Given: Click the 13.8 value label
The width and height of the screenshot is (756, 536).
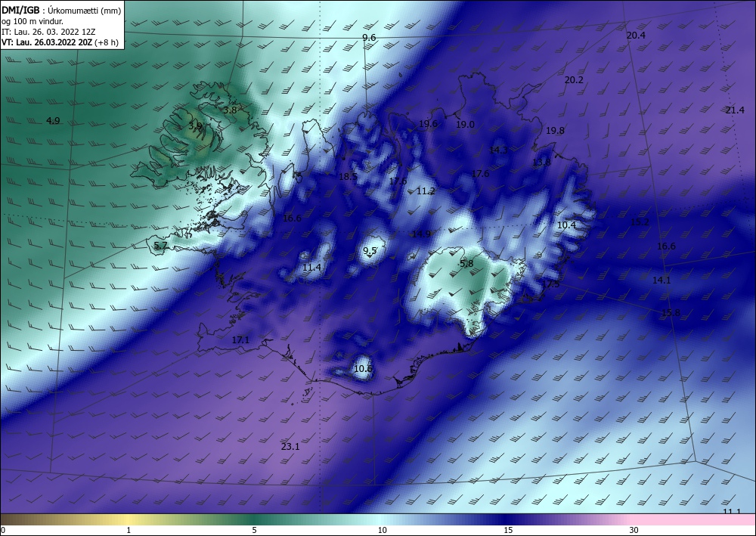Looking at the screenshot, I should 541,163.
